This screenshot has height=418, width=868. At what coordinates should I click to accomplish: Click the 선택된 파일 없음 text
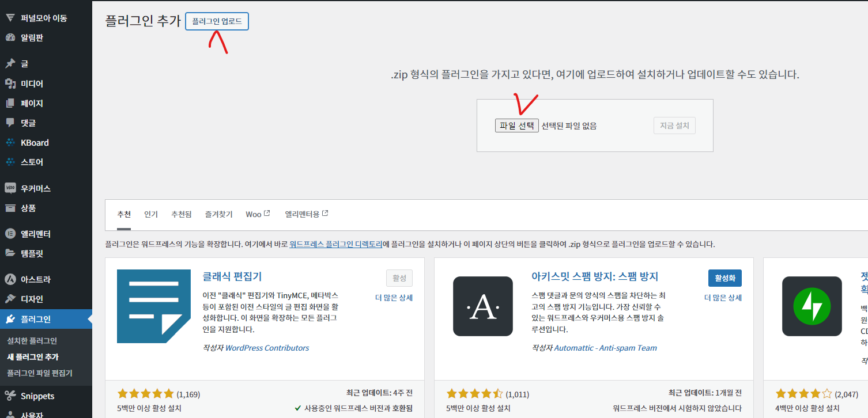[x=569, y=126]
